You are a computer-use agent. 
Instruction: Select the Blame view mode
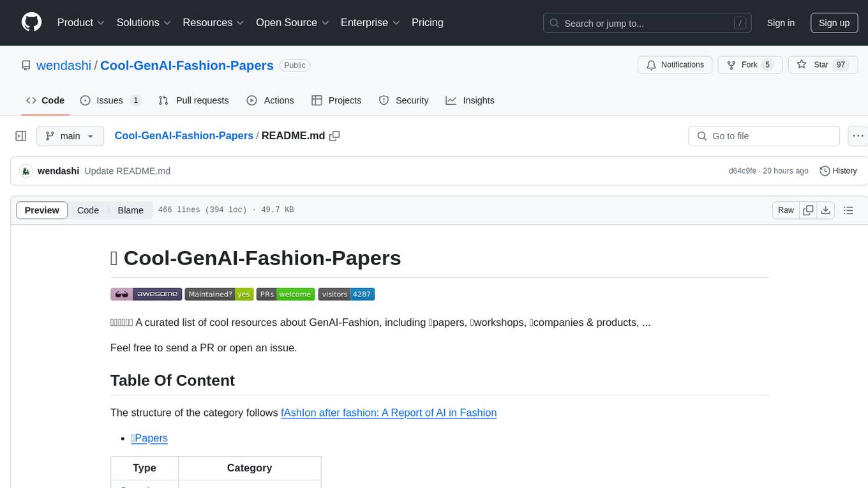point(131,210)
